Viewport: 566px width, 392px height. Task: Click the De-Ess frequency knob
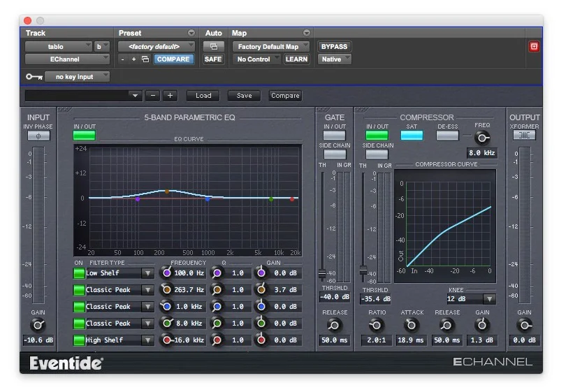[482, 138]
